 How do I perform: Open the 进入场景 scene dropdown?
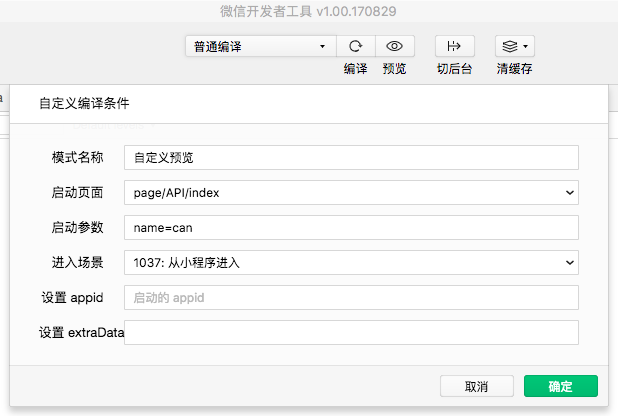click(x=351, y=262)
